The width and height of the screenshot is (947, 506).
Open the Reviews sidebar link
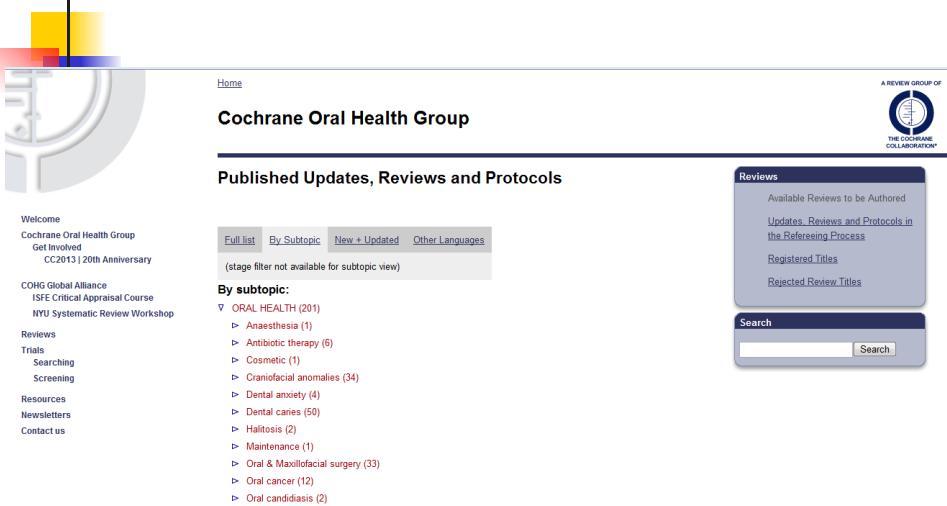pyautogui.click(x=38, y=334)
